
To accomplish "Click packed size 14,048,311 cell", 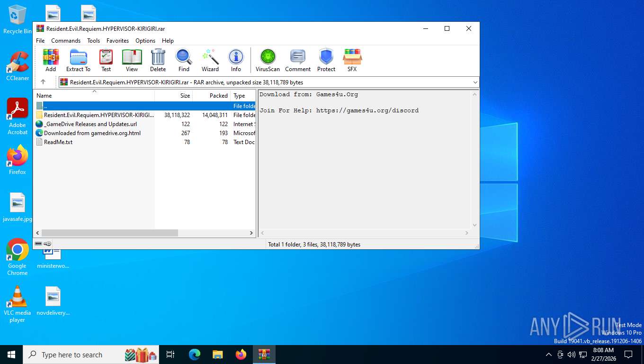I will pyautogui.click(x=215, y=115).
